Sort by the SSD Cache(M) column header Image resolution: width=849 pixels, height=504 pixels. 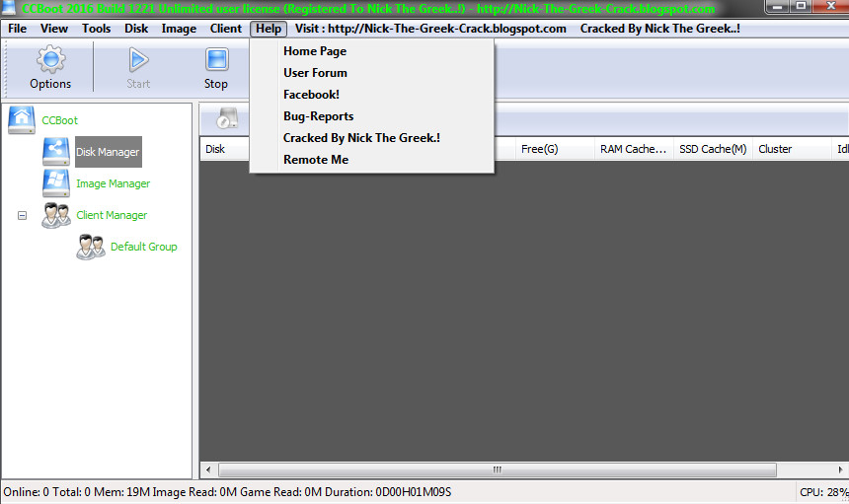click(713, 149)
